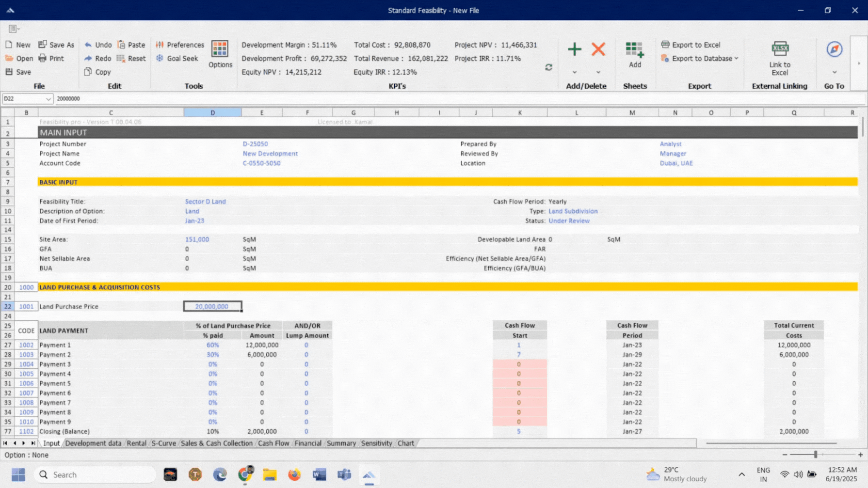Click the refresh icon beside the KPI's group
The width and height of the screenshot is (868, 488).
(x=548, y=68)
